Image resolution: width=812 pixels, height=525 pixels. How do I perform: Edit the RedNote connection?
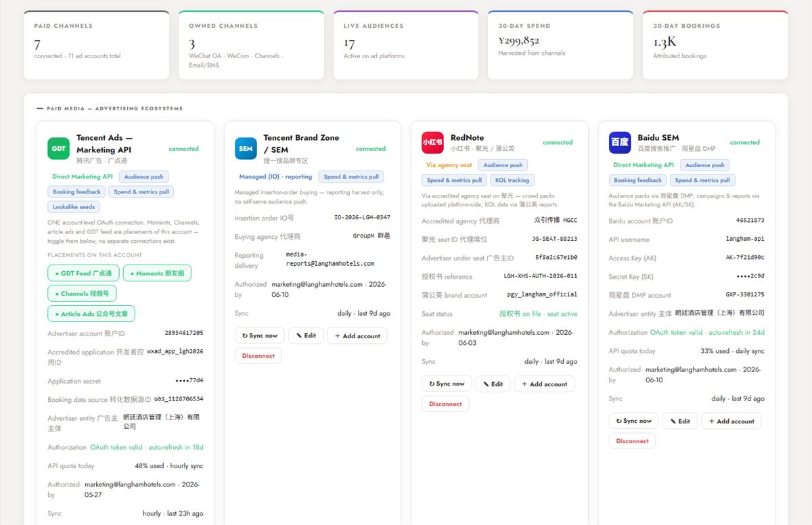[493, 384]
